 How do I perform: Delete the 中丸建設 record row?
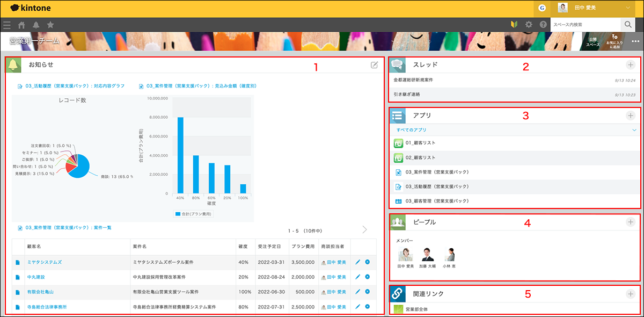[367, 277]
